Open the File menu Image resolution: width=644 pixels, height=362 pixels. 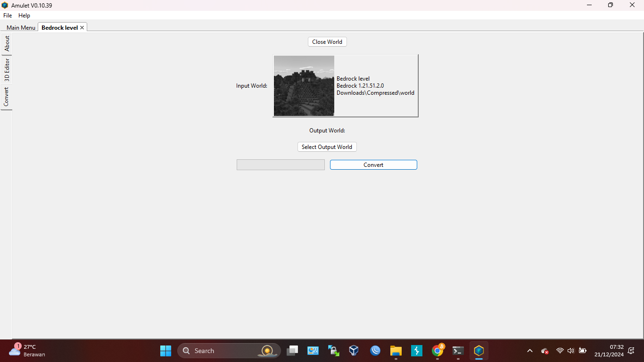8,16
